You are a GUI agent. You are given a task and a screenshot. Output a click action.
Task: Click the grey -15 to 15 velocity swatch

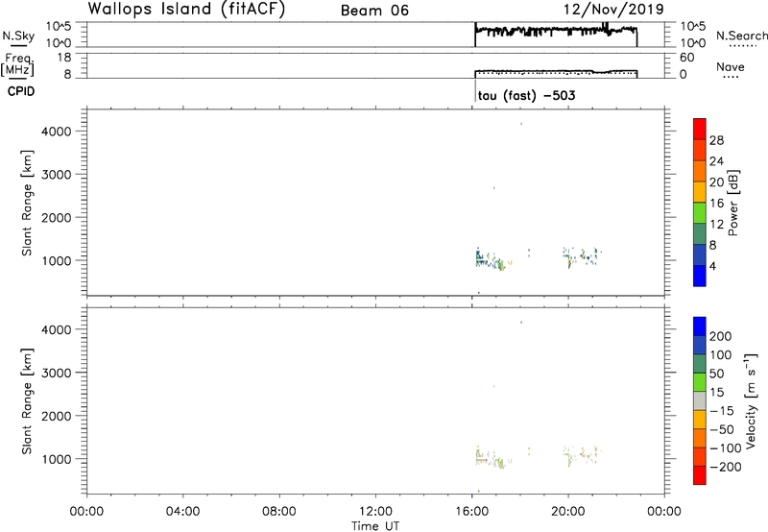coord(700,401)
